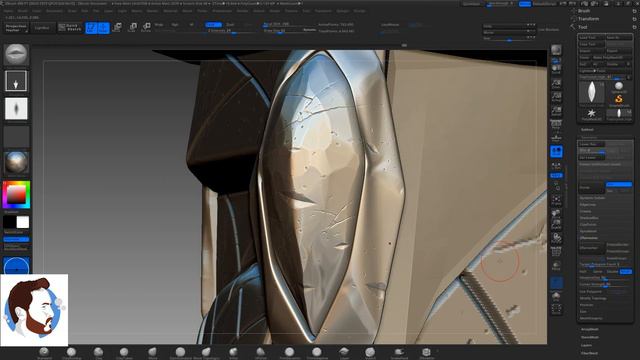Expand the Modify Topology section
The width and height of the screenshot is (640, 360).
pyautogui.click(x=593, y=298)
